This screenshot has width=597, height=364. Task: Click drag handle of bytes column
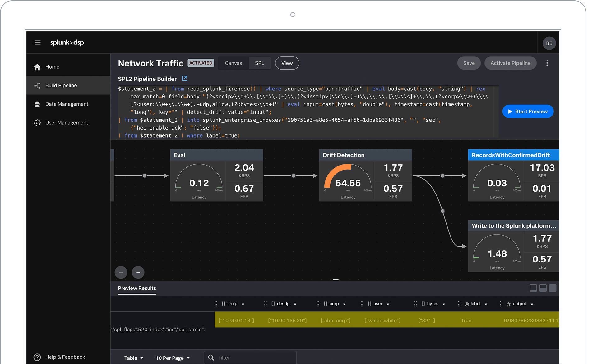point(415,304)
